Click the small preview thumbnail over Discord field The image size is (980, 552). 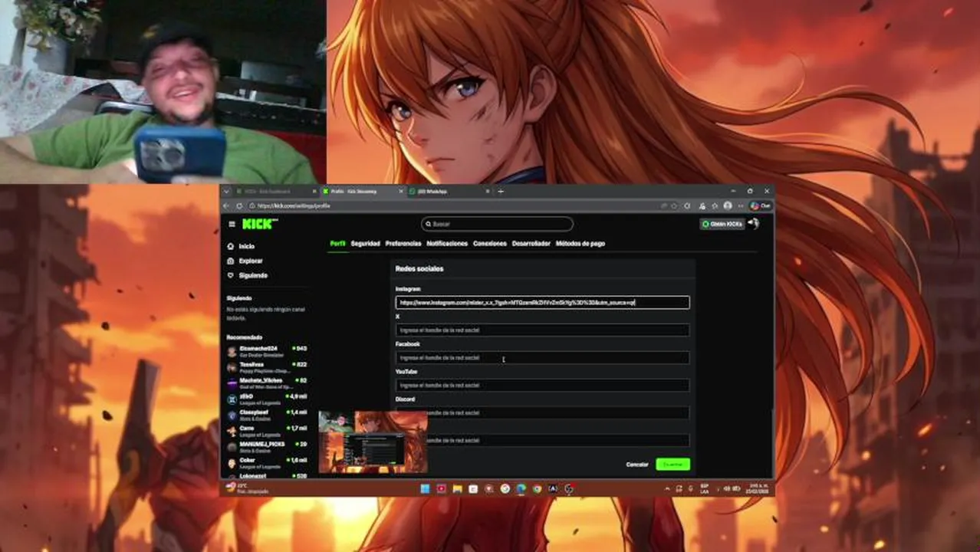pyautogui.click(x=373, y=442)
